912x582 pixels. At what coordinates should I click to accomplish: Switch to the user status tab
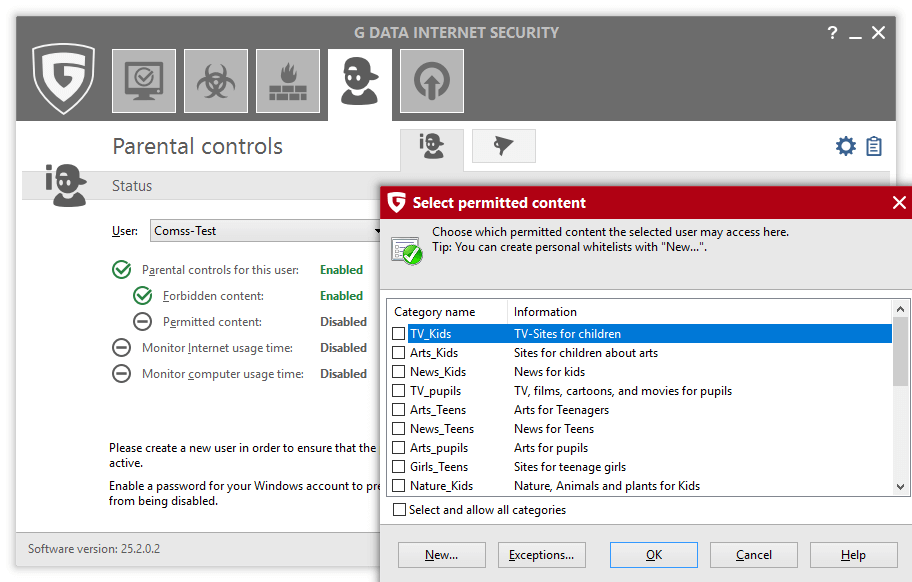click(432, 147)
